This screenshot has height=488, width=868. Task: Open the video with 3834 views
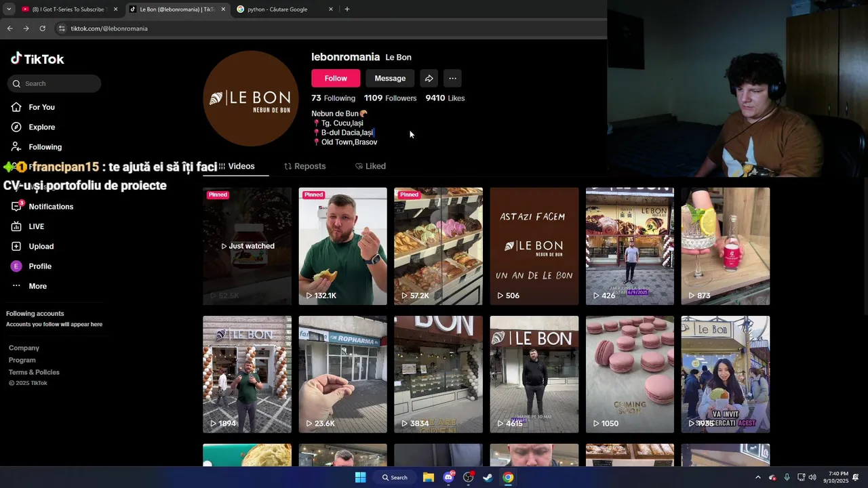tap(438, 374)
